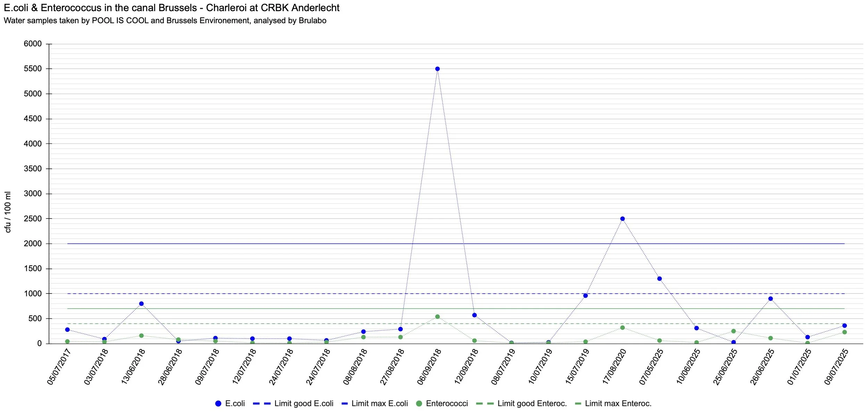Click the x-axis date label 07/05/2025
This screenshot has height=412, width=868.
coord(651,367)
